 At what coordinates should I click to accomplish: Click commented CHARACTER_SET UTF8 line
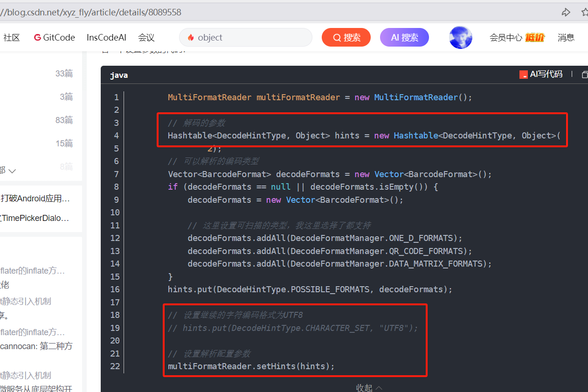click(x=293, y=328)
